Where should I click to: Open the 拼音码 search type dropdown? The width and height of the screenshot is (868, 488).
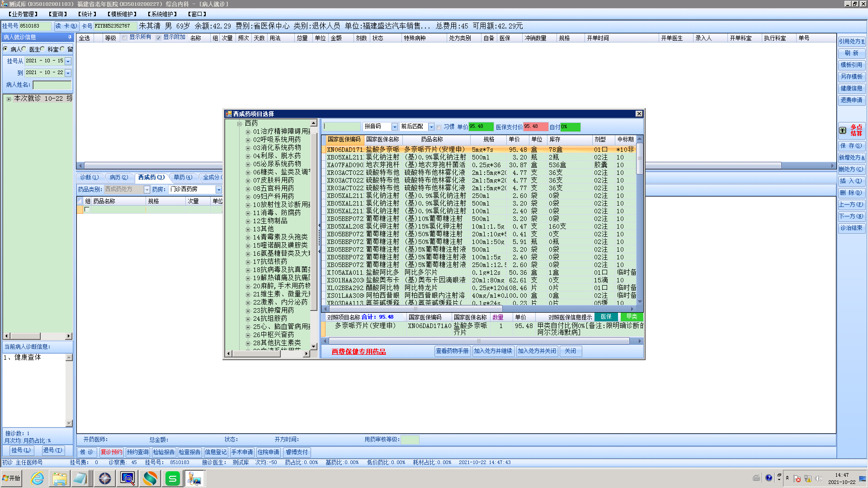coord(394,127)
